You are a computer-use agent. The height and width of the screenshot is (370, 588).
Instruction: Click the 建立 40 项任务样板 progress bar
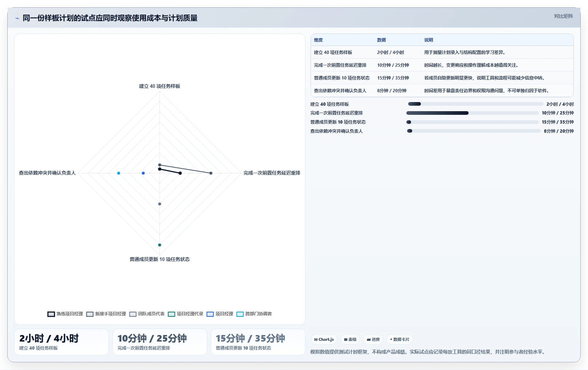pyautogui.click(x=475, y=104)
